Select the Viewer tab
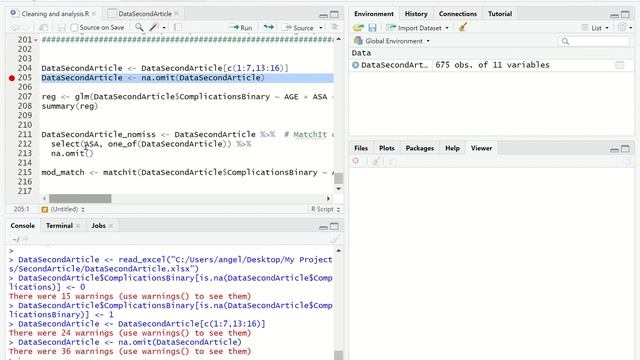640x360 pixels. 481,148
